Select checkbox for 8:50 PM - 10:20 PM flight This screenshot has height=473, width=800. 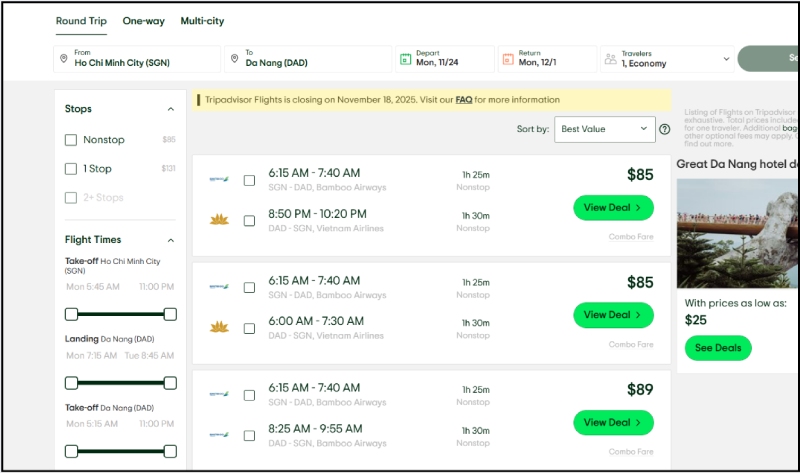click(249, 221)
